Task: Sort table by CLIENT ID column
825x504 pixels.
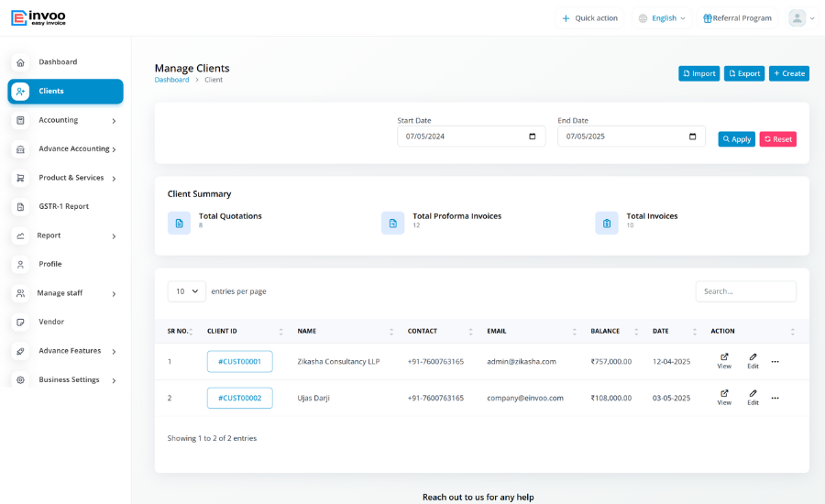Action: coord(245,331)
